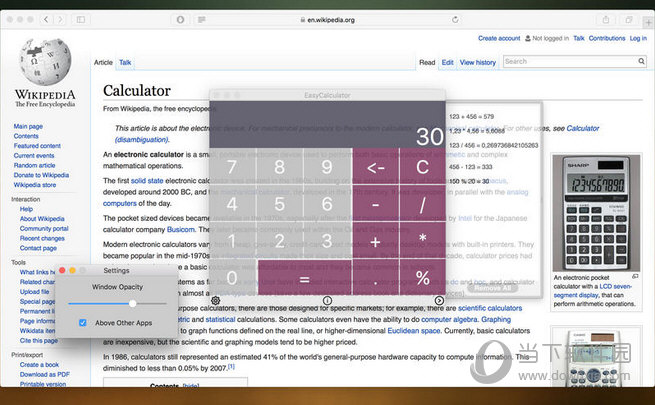Click calculator number 4 key
The image size is (655, 405).
coord(232,204)
